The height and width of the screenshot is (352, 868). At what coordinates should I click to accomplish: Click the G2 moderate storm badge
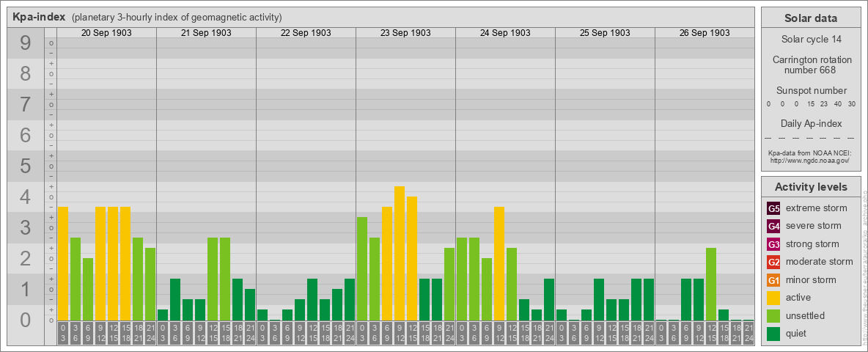point(773,262)
